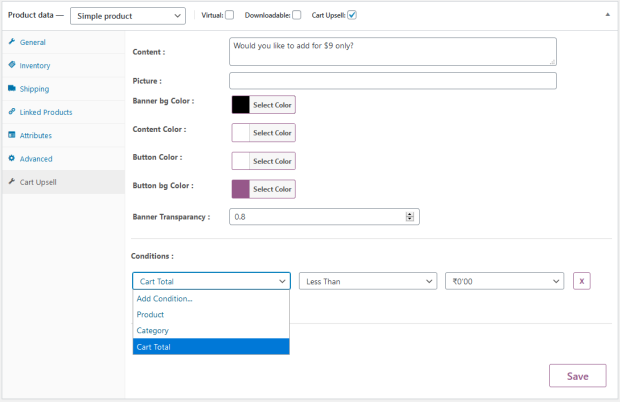The image size is (620, 402).
Task: Open the Linked Products tab
Action: click(63, 112)
